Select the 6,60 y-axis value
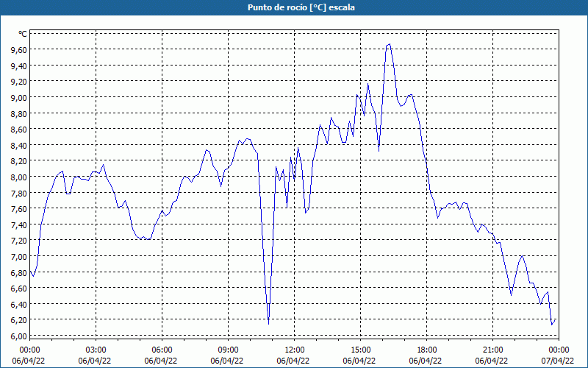The width and height of the screenshot is (588, 368). pos(19,288)
